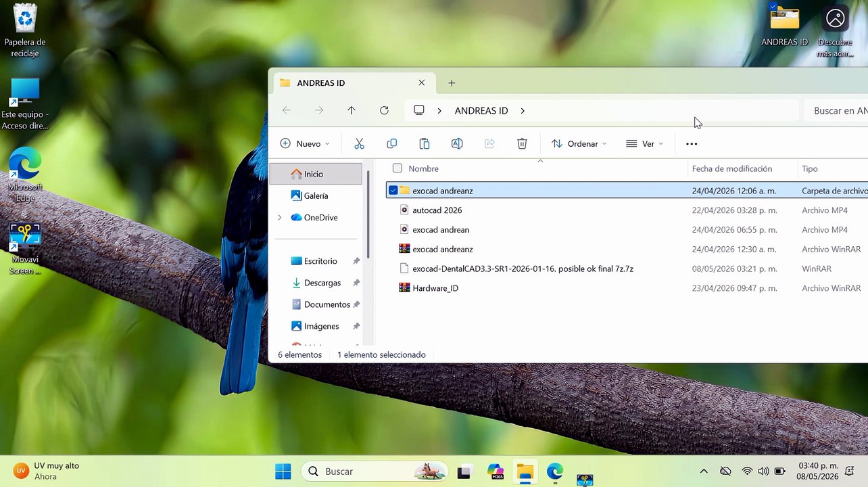Expand the OneDrive tree node
868x487 pixels.
pyautogui.click(x=280, y=217)
